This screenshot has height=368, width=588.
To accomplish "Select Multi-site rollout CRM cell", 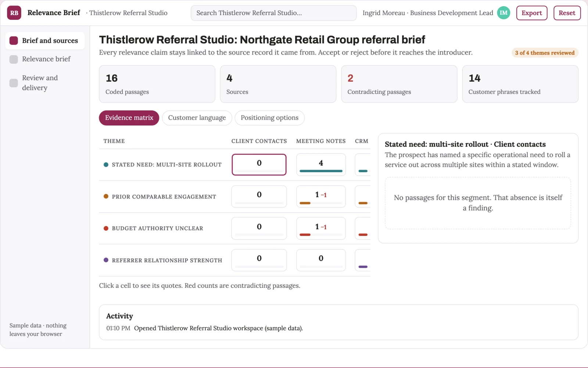I will click(363, 164).
